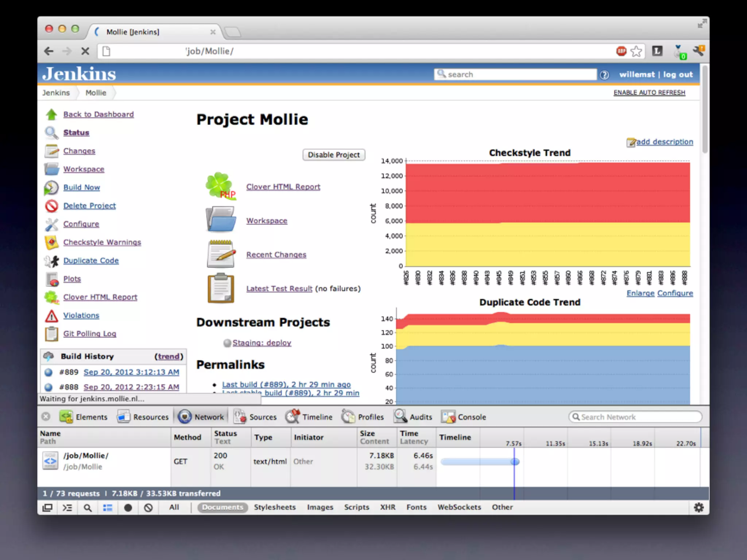Enable auto refresh link

point(649,93)
